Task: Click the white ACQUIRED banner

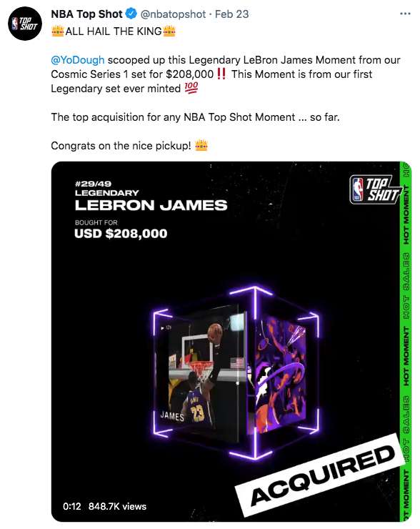Action: (x=321, y=475)
